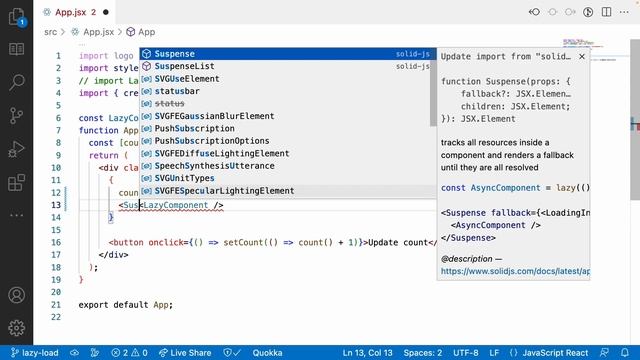Image resolution: width=640 pixels, height=360 pixels.
Task: Click the first circle navigation icon in editor toolbar
Action: [x=553, y=12]
